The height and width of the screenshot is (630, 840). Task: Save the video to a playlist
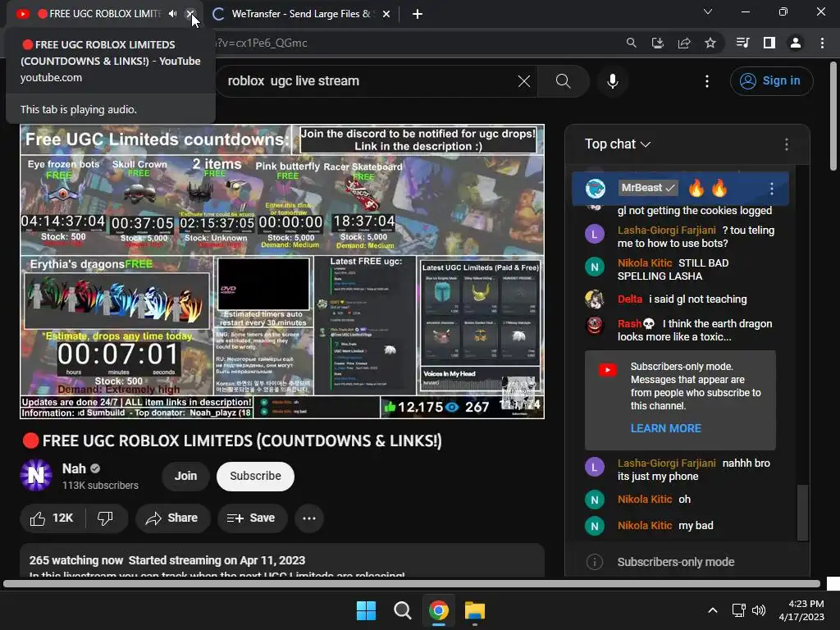click(252, 518)
